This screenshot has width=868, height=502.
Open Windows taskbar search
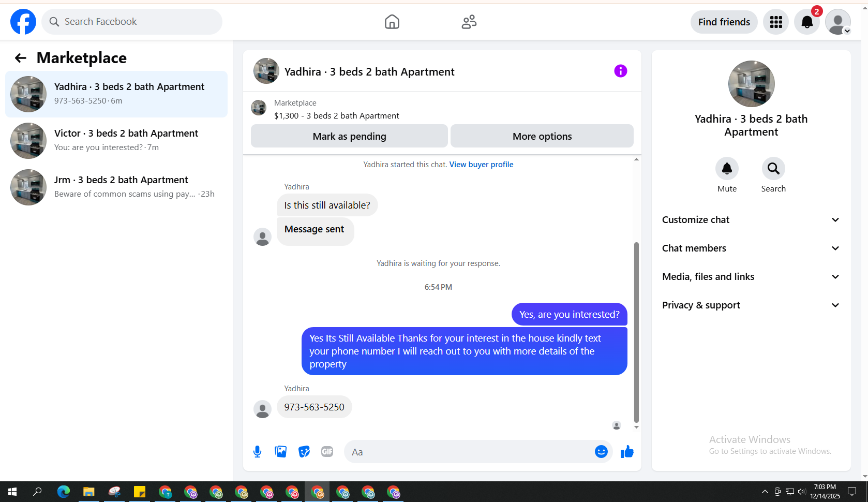[x=37, y=492]
